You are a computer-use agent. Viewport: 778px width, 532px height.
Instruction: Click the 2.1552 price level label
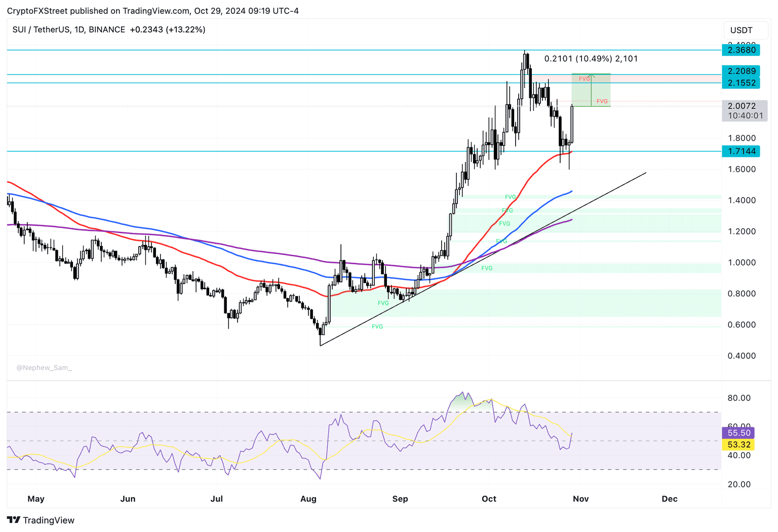[x=741, y=83]
